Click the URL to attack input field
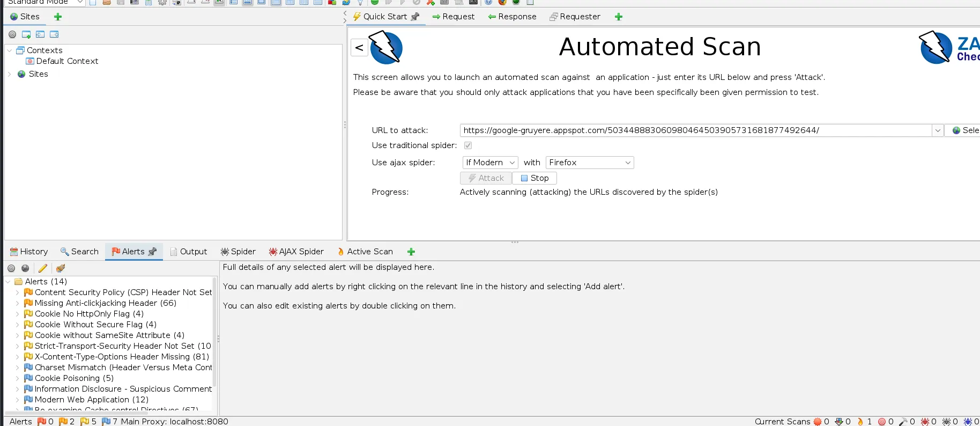This screenshot has width=980, height=426. 695,130
